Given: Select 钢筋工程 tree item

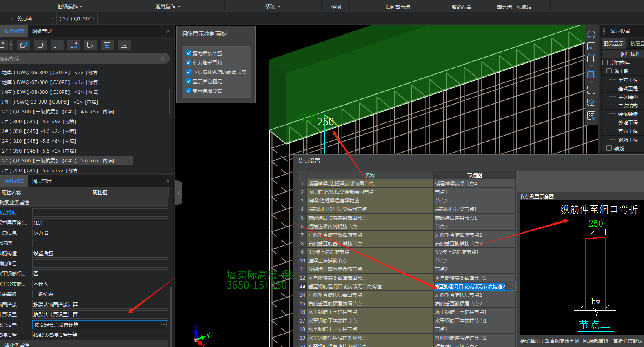Looking at the screenshot, I should pyautogui.click(x=628, y=140).
